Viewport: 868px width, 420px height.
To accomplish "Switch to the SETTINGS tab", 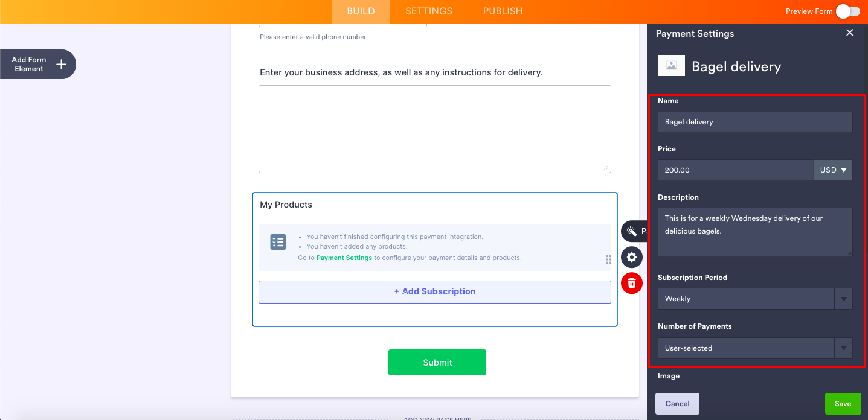I will pos(429,11).
